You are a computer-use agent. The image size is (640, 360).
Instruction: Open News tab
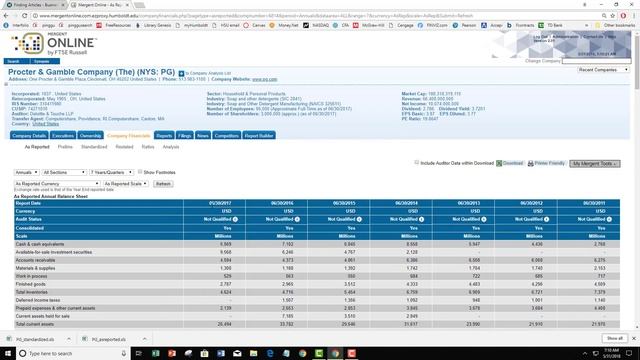coord(203,136)
